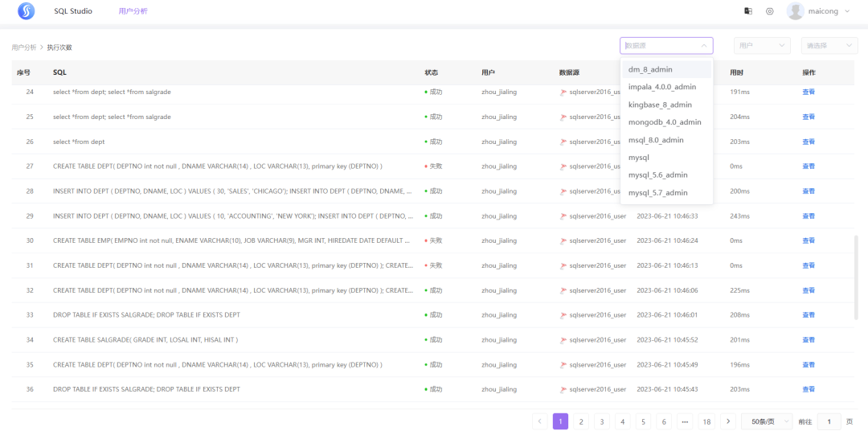Switch to the SQL Studio tab

pos(73,11)
